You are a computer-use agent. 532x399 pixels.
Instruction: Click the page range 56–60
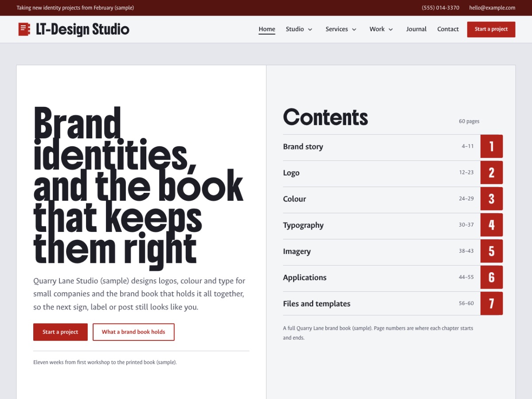[x=466, y=303]
